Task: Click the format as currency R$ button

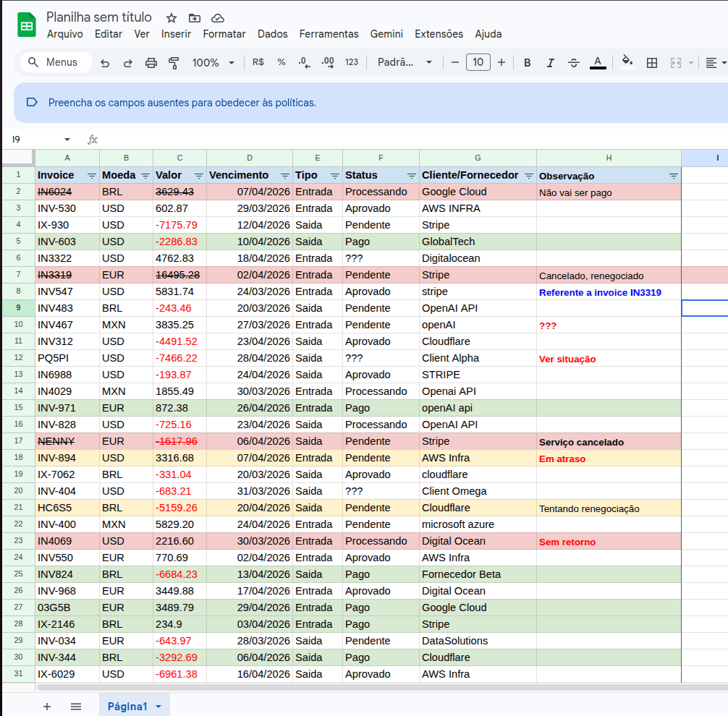Action: [258, 63]
